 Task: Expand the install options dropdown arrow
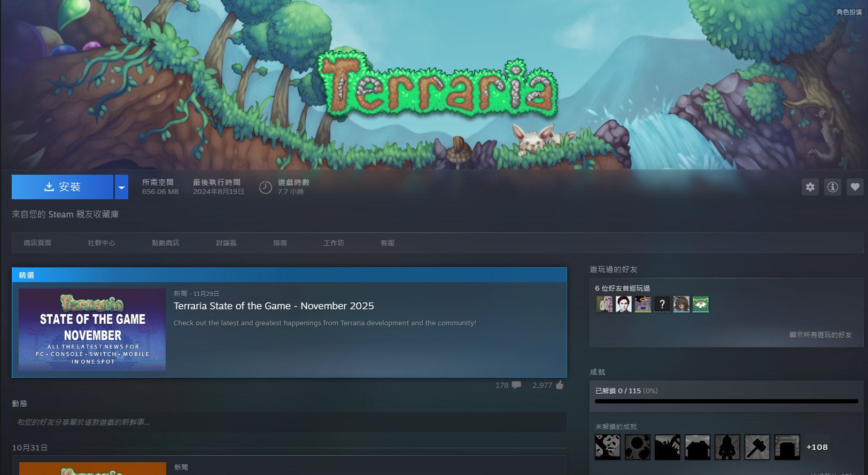click(121, 187)
